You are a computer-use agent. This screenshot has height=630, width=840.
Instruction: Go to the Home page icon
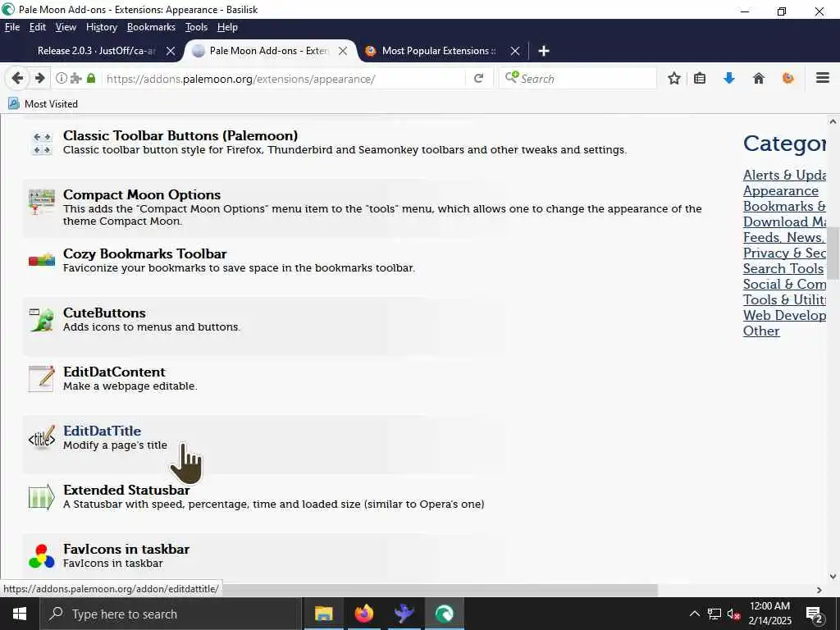(x=759, y=78)
